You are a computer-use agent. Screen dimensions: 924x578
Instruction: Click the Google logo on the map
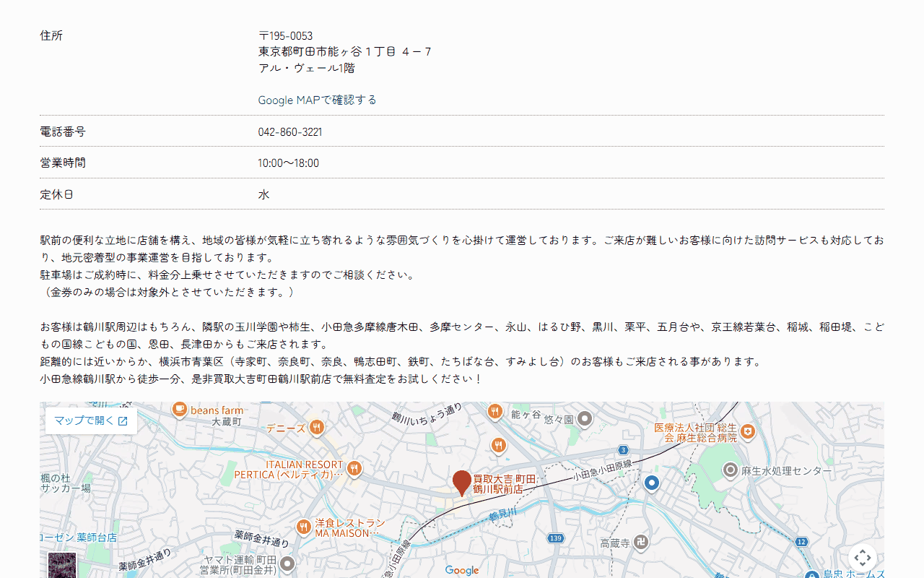pyautogui.click(x=462, y=570)
